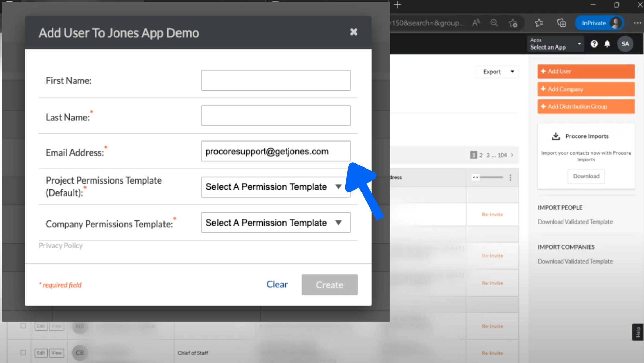This screenshot has width=644, height=363.
Task: Open Project Permissions Template dropdown
Action: coord(276,187)
